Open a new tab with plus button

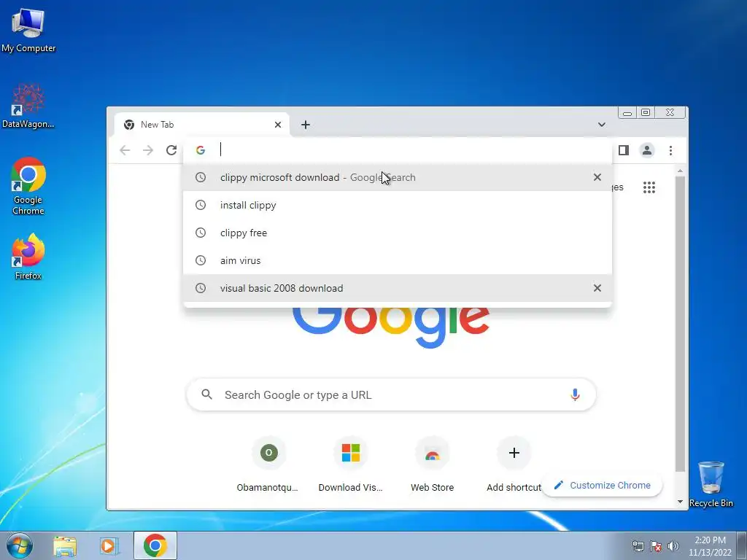[x=306, y=125]
